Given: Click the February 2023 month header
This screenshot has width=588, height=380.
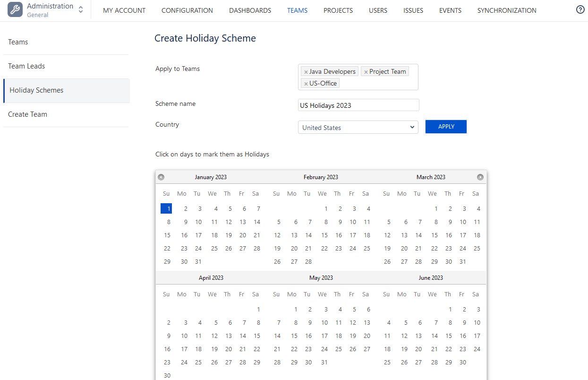Looking at the screenshot, I should tap(321, 177).
